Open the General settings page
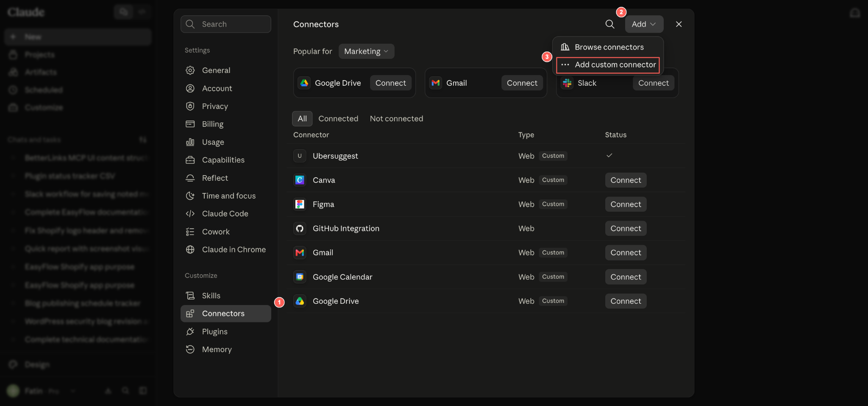868x406 pixels. click(x=225, y=70)
